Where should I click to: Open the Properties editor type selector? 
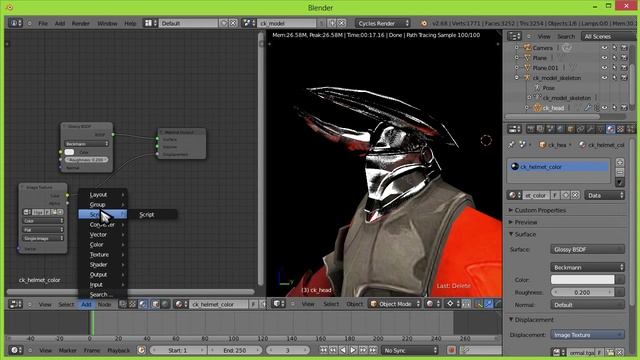pyautogui.click(x=514, y=129)
